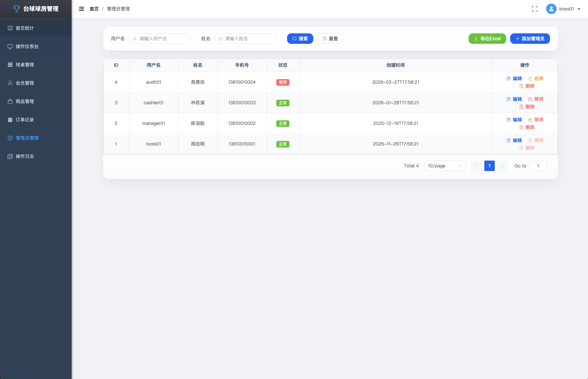Click phone number 13810010002
The height and width of the screenshot is (379, 588).
pyautogui.click(x=242, y=123)
